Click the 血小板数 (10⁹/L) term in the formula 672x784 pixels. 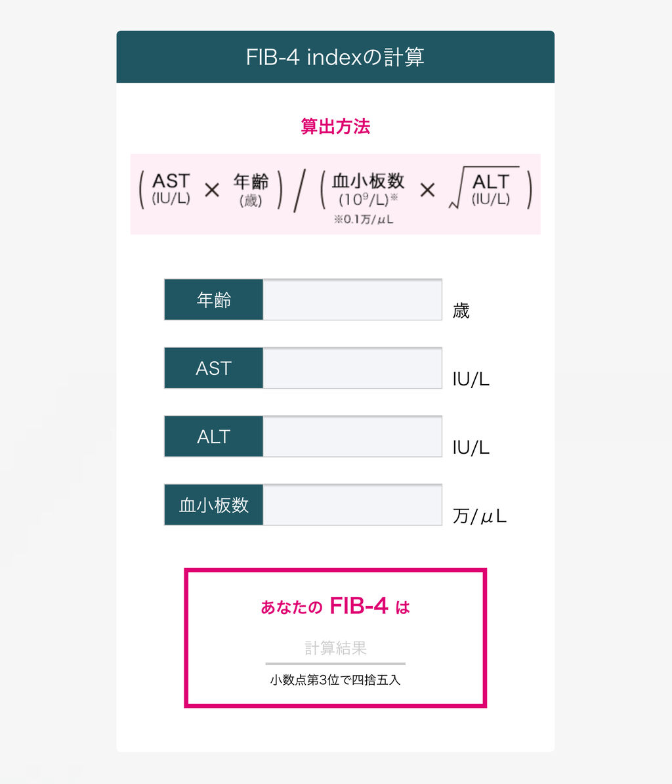367,190
